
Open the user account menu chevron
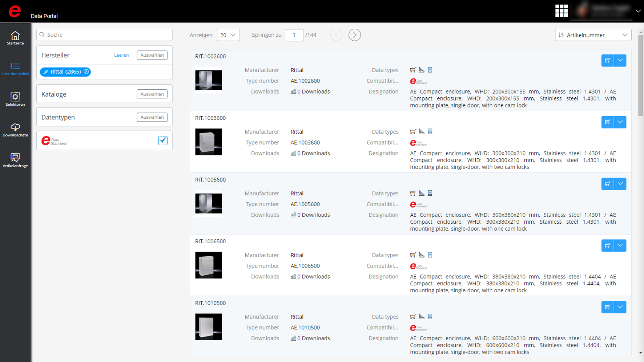(638, 11)
